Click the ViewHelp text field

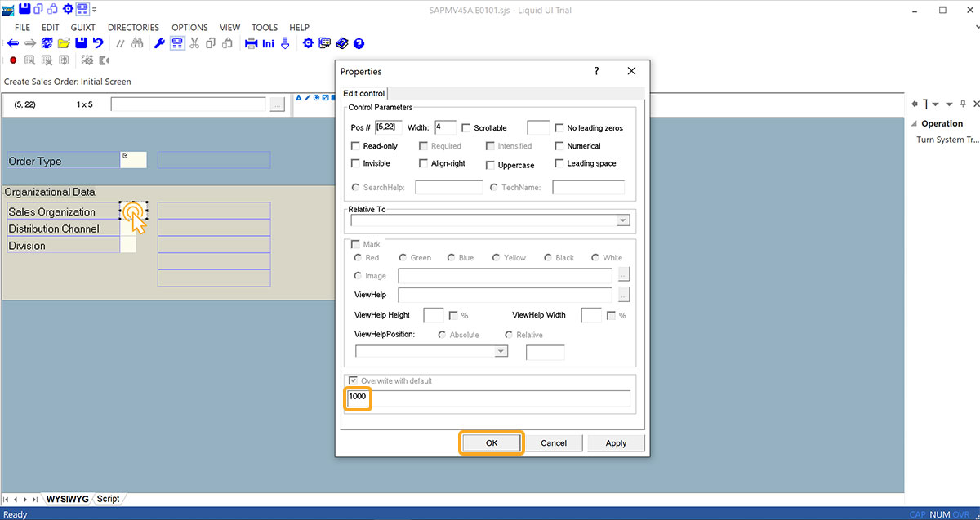pos(505,295)
